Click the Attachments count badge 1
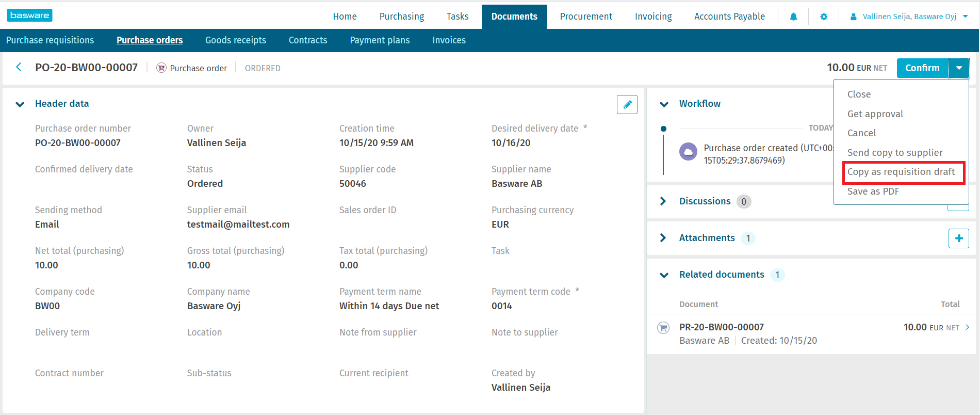Screen dimensions: 980x415 coord(748,238)
